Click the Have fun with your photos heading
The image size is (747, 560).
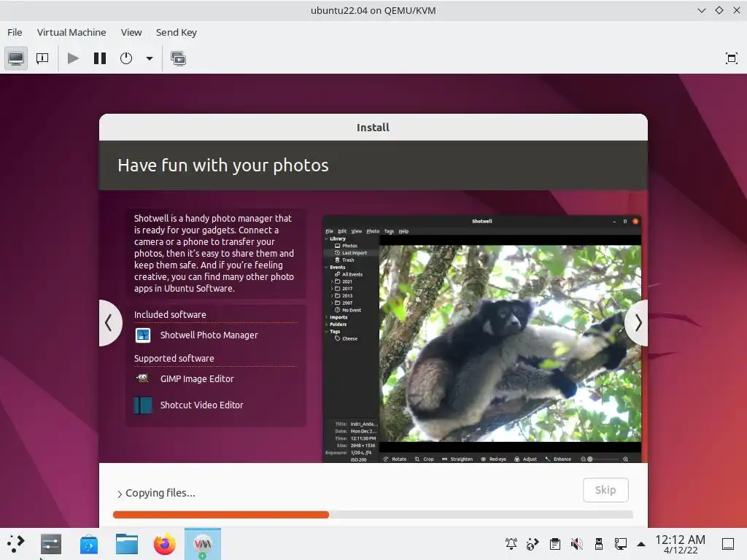tap(223, 166)
